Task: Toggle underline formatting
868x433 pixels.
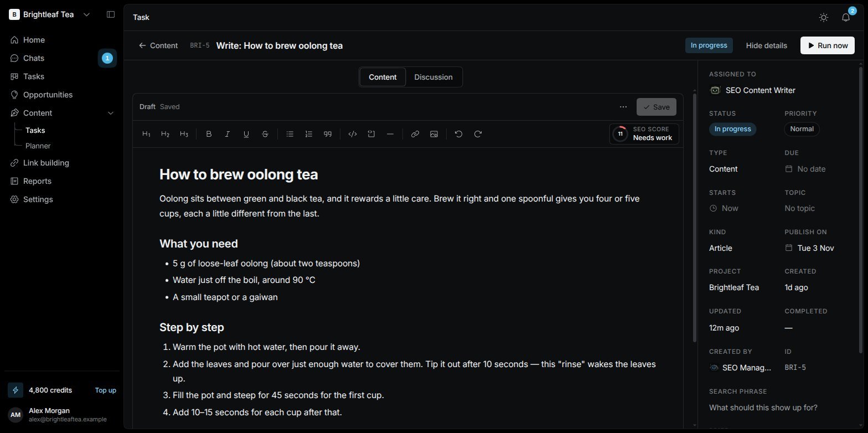Action: 246,134
